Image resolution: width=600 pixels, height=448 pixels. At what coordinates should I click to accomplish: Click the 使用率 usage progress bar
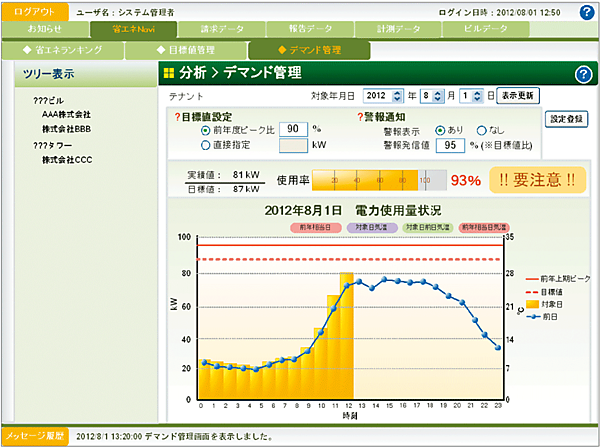pos(379,180)
